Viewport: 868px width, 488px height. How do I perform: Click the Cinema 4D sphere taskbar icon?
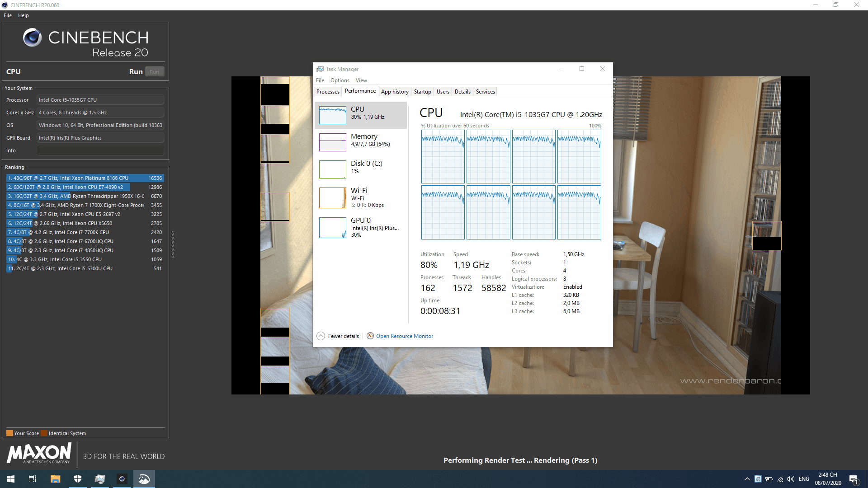[122, 479]
